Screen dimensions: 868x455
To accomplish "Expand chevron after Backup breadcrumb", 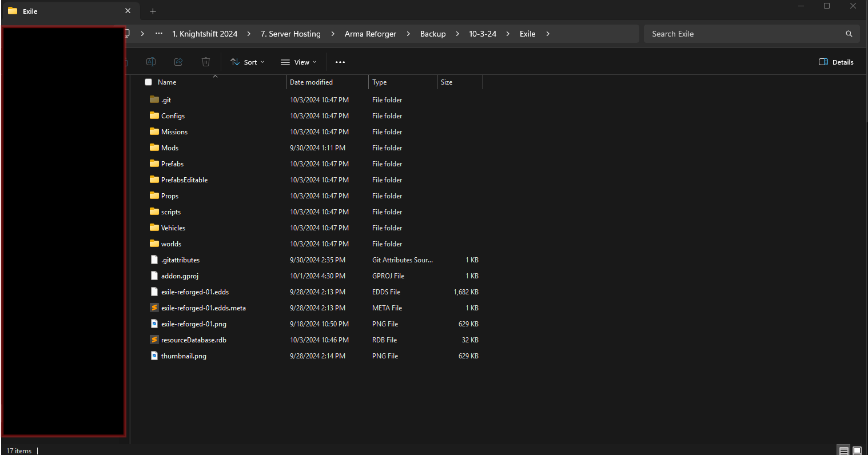I will (x=457, y=34).
